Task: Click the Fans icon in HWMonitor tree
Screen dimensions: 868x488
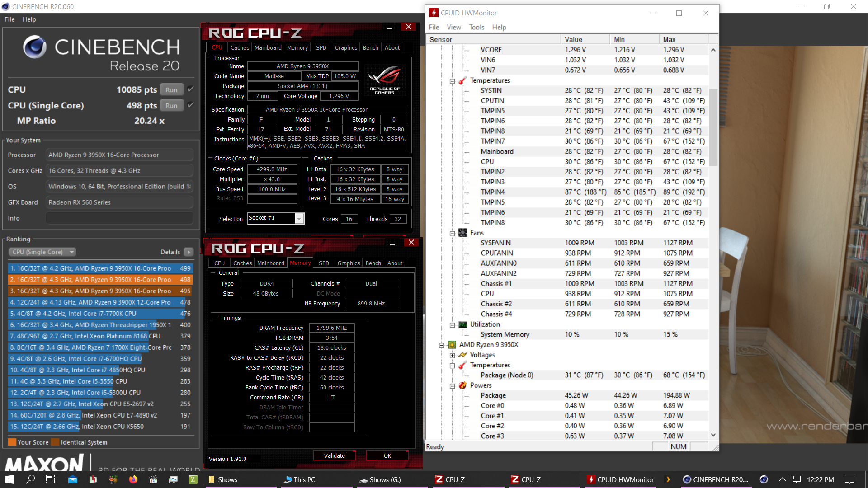Action: pos(462,233)
